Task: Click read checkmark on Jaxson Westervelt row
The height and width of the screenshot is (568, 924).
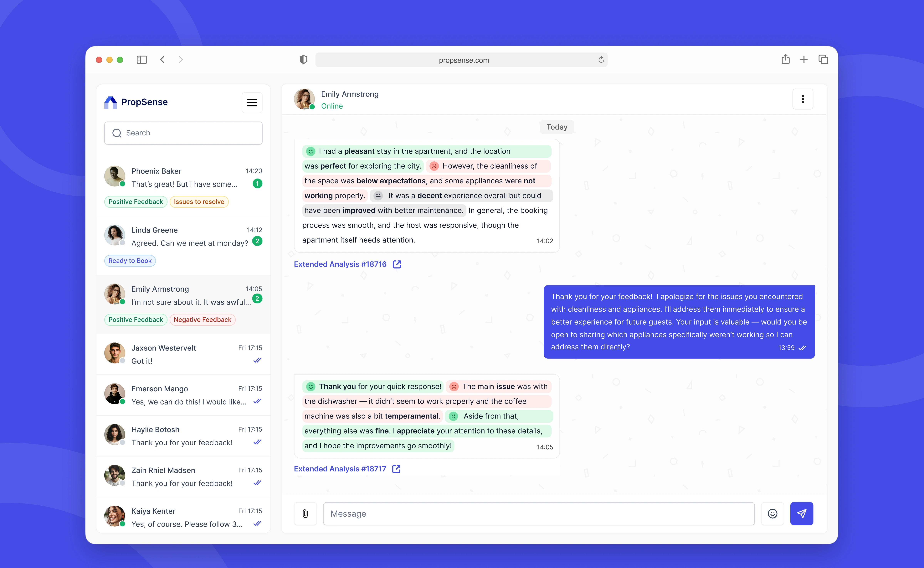Action: [257, 361]
